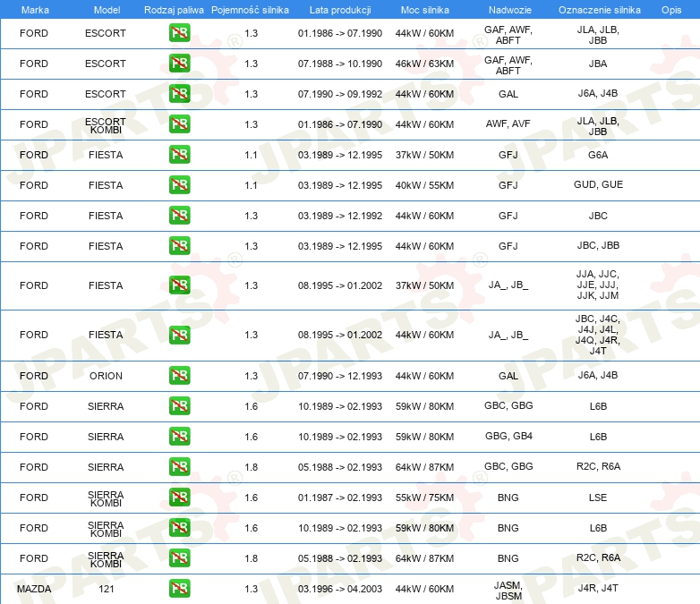Click fuel icon in Fiesta J4T row
Image resolution: width=700 pixels, height=604 pixels.
179,335
